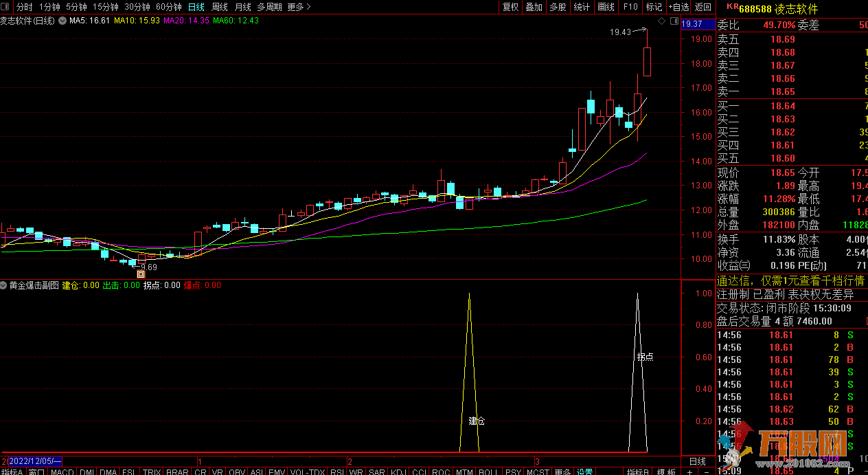868x475 pixels.
Task: Choose DMI indicator
Action: (87, 471)
